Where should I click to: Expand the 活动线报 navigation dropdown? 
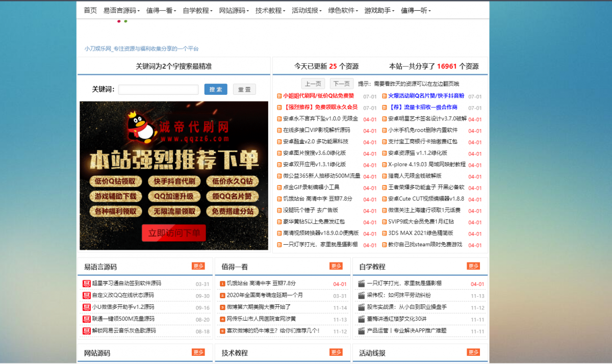pyautogui.click(x=307, y=10)
